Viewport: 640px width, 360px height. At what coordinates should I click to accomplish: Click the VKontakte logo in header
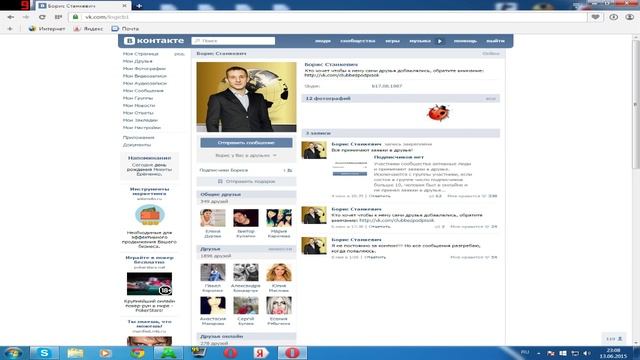click(154, 41)
